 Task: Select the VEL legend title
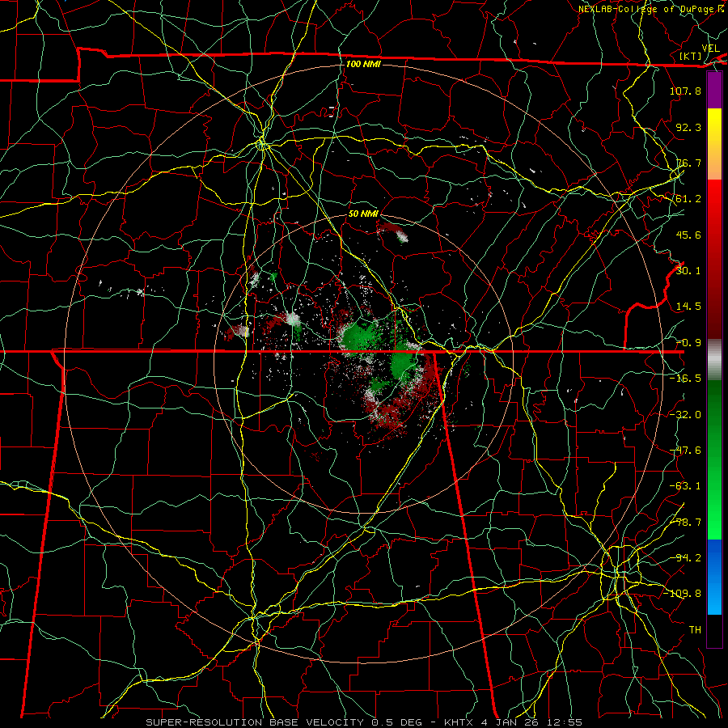(x=710, y=49)
